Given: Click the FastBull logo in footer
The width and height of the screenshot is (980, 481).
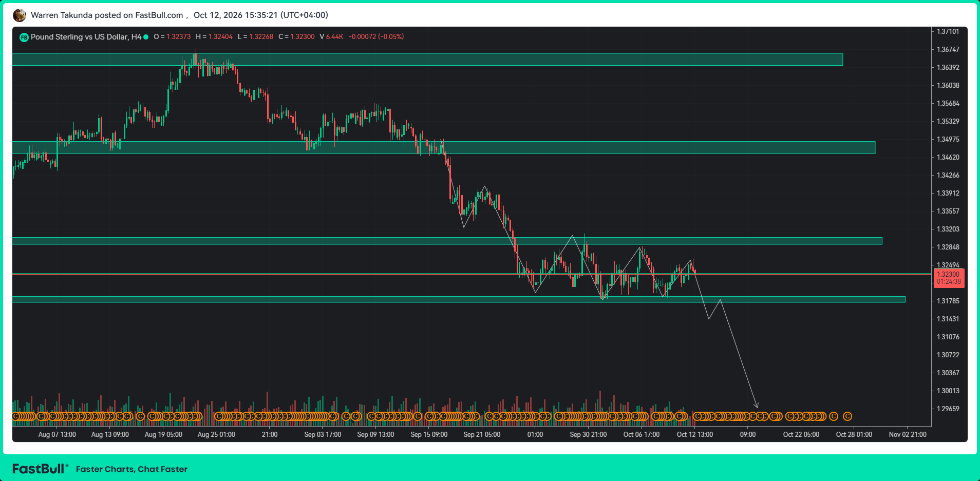Looking at the screenshot, I should pyautogui.click(x=40, y=469).
